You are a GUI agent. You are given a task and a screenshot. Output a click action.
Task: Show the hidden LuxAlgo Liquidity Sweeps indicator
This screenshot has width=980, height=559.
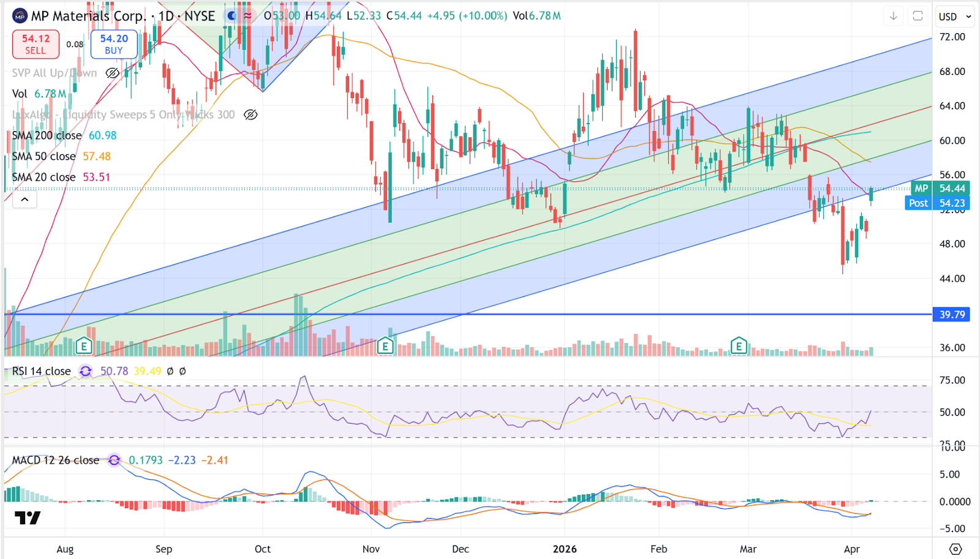(250, 114)
